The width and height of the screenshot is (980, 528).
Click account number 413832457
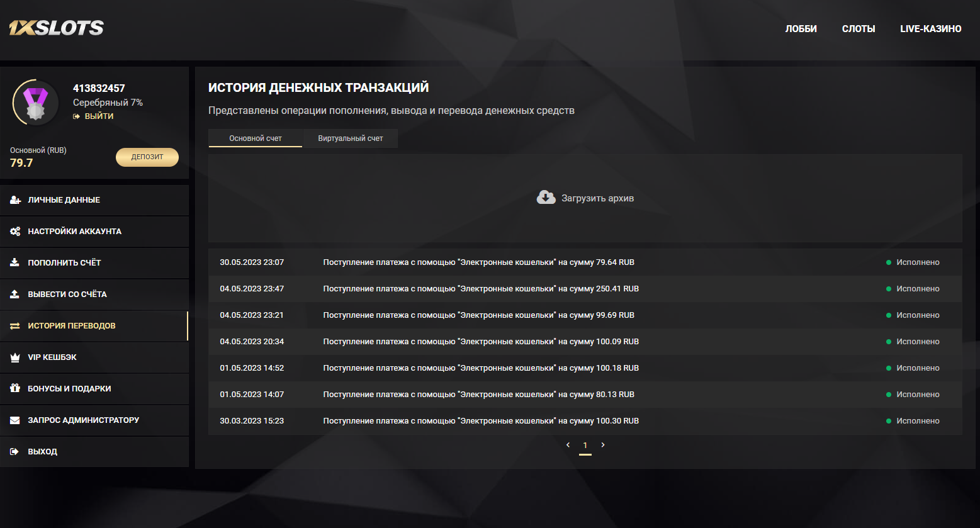point(99,89)
